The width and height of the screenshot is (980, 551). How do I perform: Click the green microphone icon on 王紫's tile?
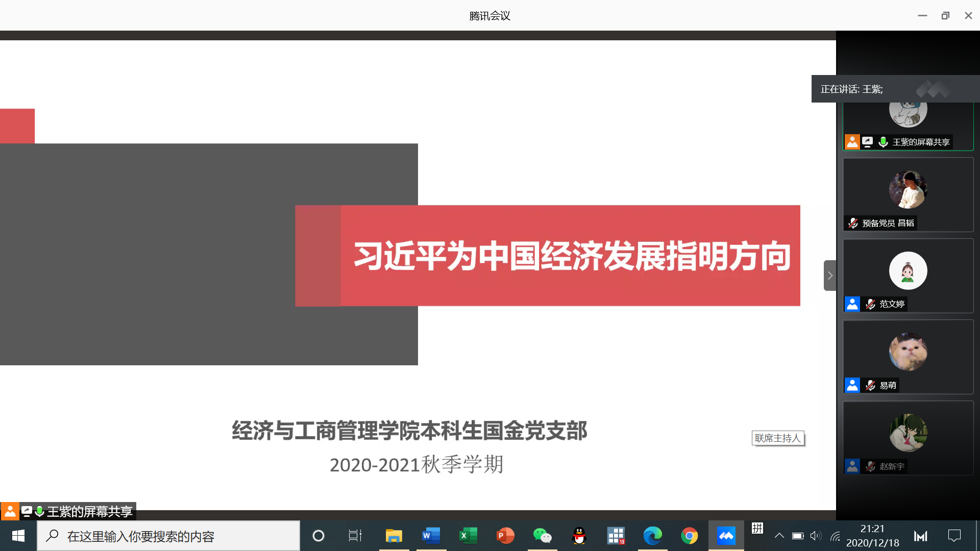[883, 141]
